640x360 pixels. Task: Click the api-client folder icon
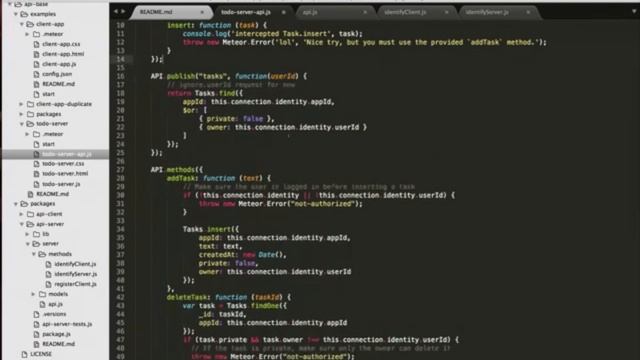(30, 214)
